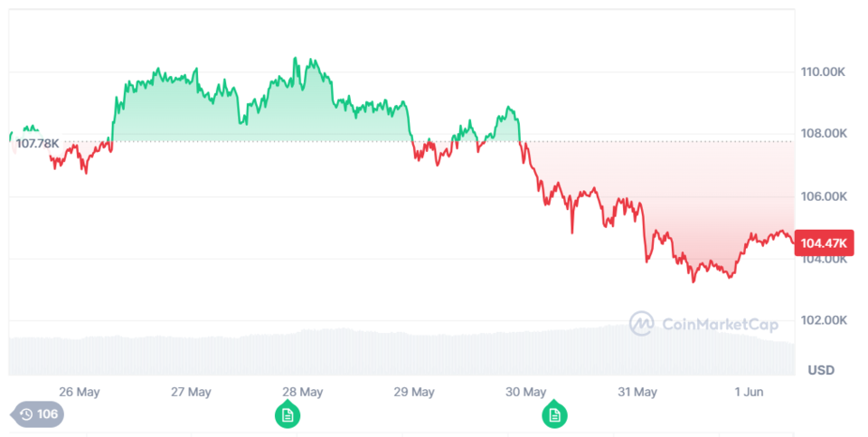868x437 pixels.
Task: Open the news marker under 30 May
Action: [553, 415]
